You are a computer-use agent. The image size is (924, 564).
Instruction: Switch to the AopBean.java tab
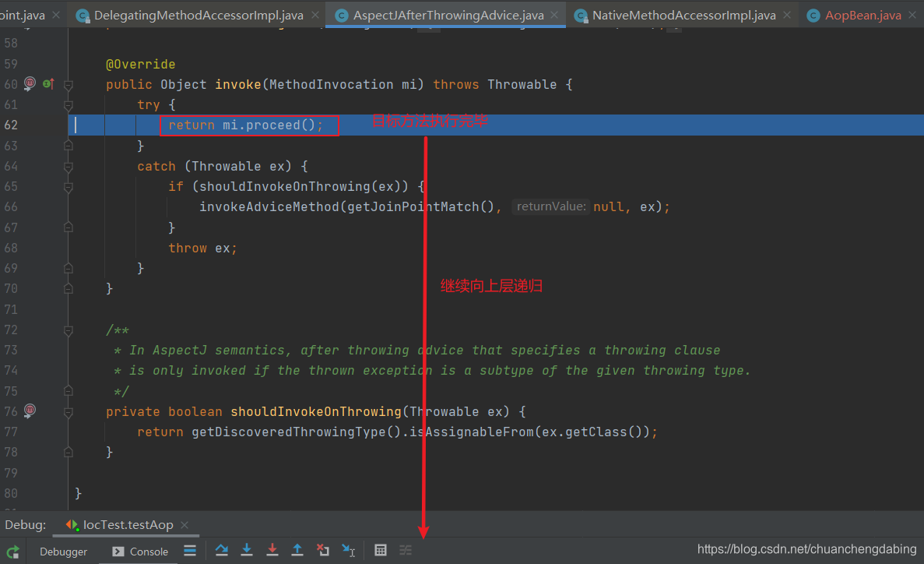tap(863, 16)
